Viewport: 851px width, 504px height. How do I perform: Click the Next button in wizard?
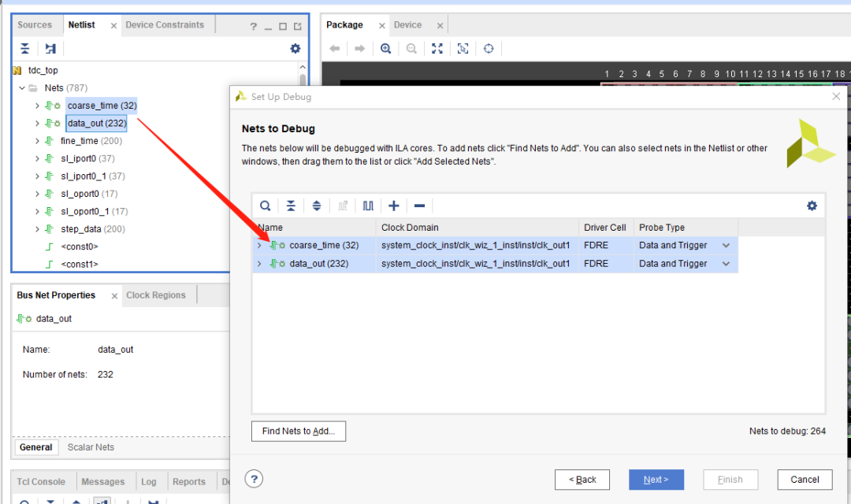point(656,480)
